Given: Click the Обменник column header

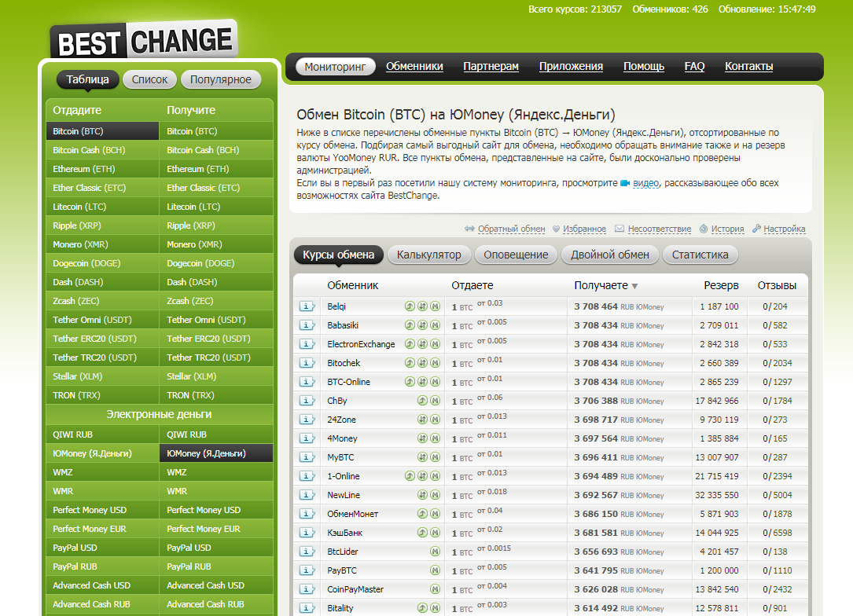Looking at the screenshot, I should coord(352,285).
